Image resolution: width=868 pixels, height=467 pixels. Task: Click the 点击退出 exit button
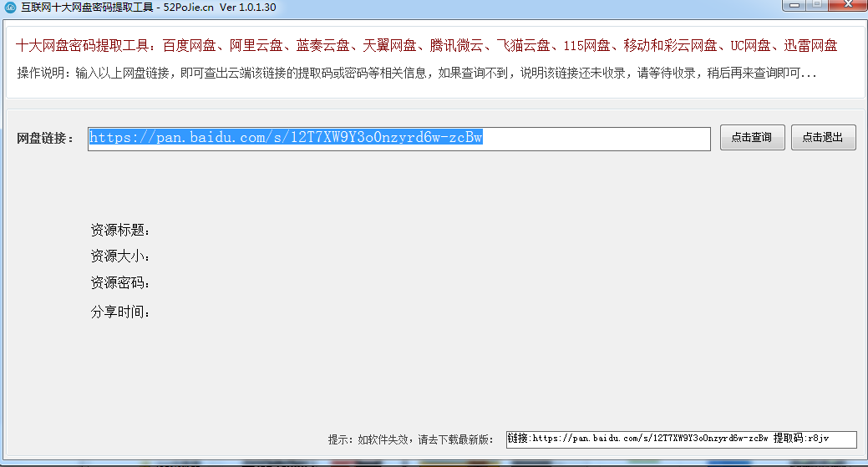point(823,137)
